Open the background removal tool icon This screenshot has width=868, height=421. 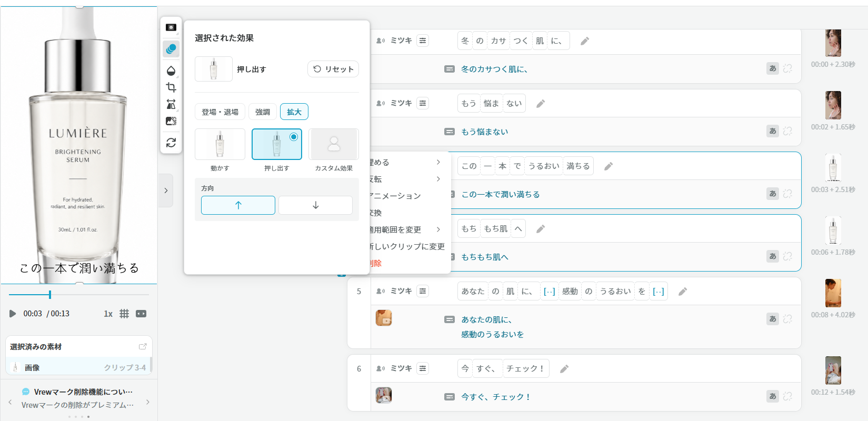(x=171, y=121)
